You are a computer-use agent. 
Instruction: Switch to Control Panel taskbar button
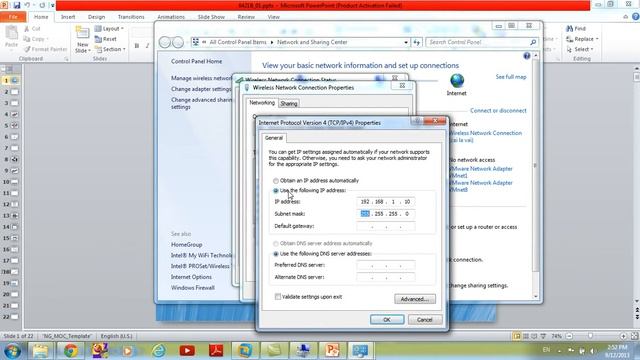(360, 351)
